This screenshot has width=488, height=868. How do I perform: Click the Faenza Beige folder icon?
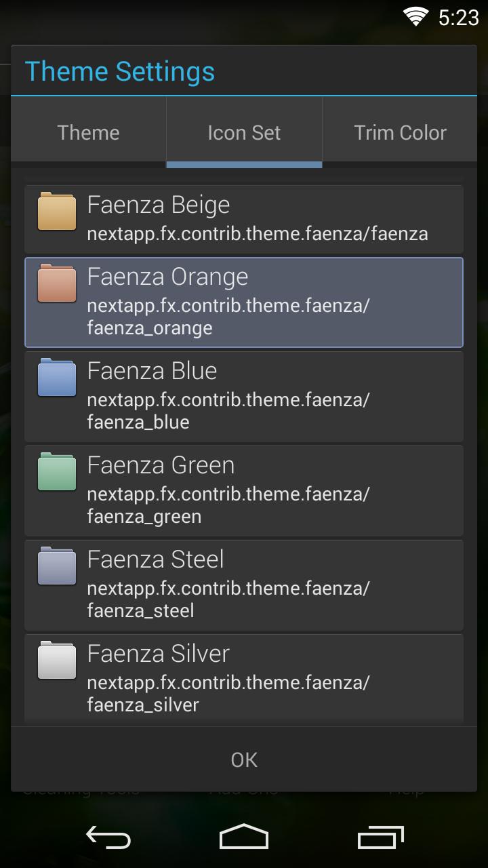(x=57, y=212)
